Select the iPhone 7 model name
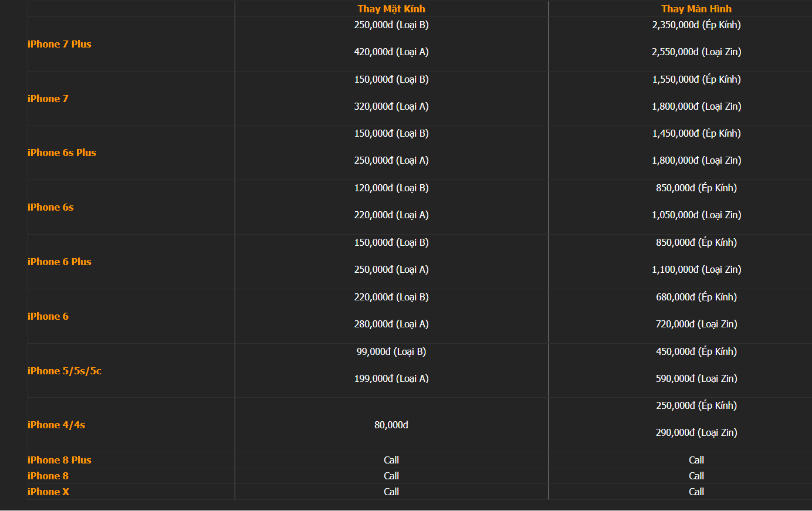This screenshot has height=511, width=812. pos(48,99)
